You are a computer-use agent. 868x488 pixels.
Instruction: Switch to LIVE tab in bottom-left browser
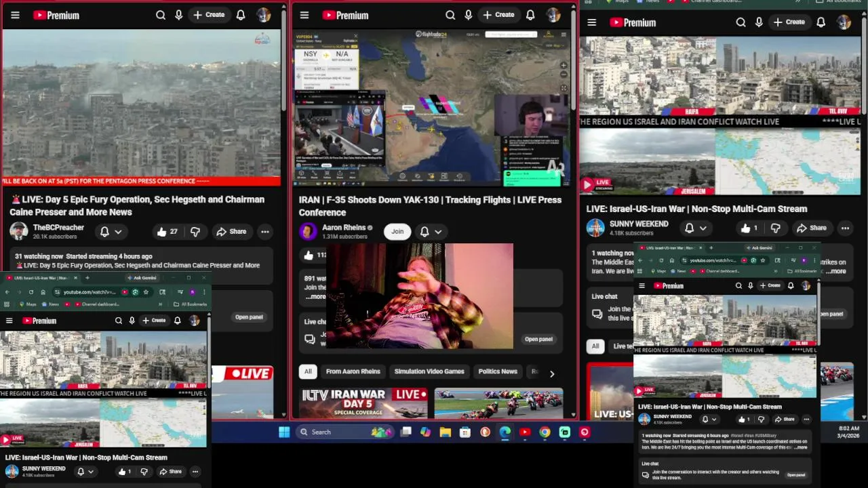point(41,278)
